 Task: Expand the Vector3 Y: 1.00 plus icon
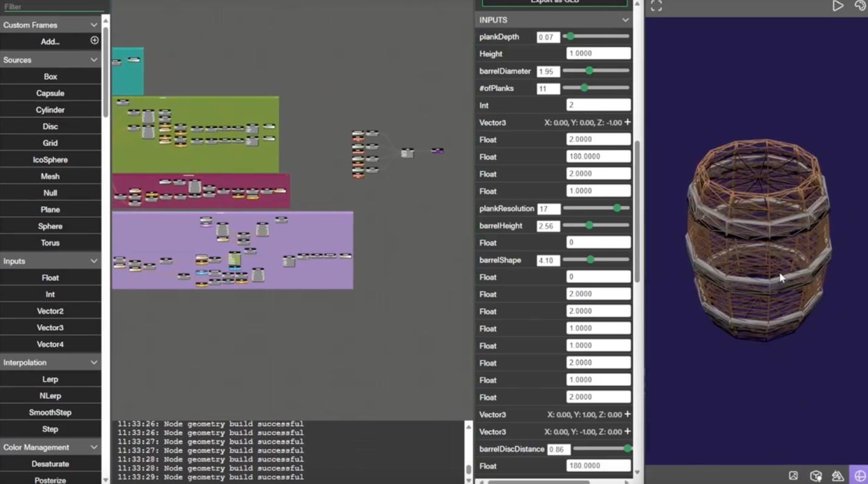(x=627, y=414)
